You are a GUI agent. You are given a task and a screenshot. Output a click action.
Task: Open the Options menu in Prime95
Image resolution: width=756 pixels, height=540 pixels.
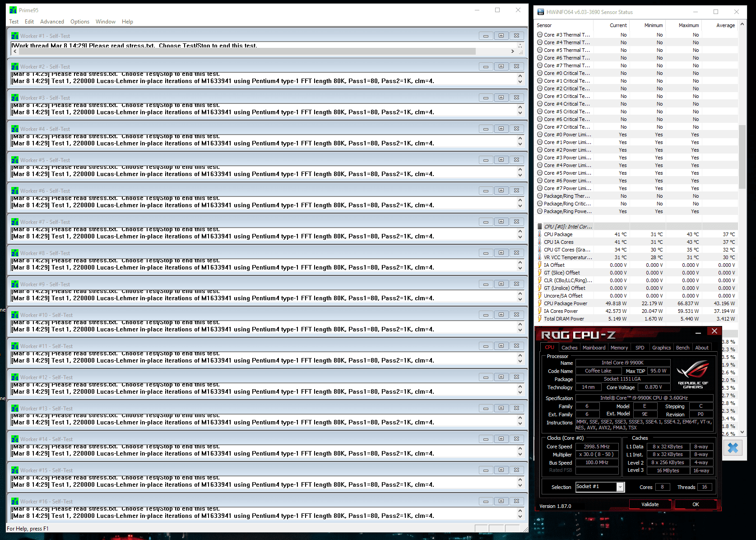[80, 22]
